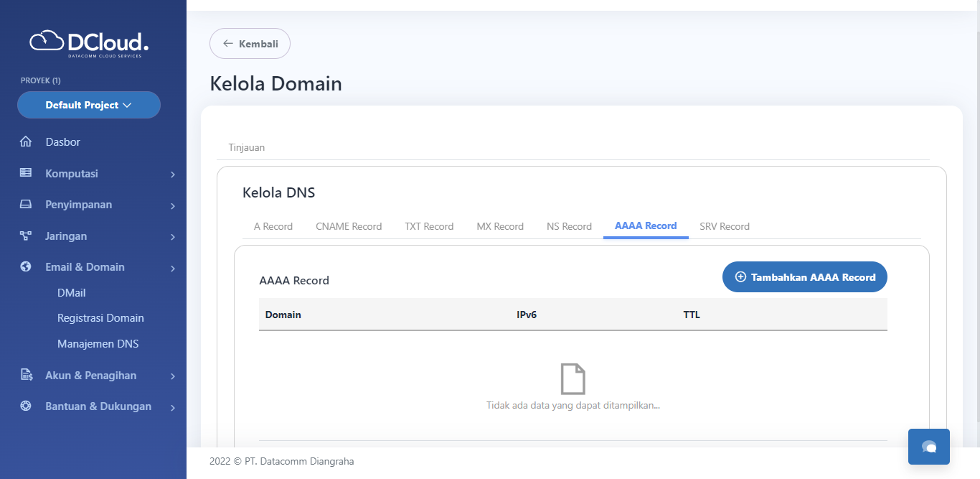Open the Default Project dropdown
The width and height of the screenshot is (980, 479).
89,105
